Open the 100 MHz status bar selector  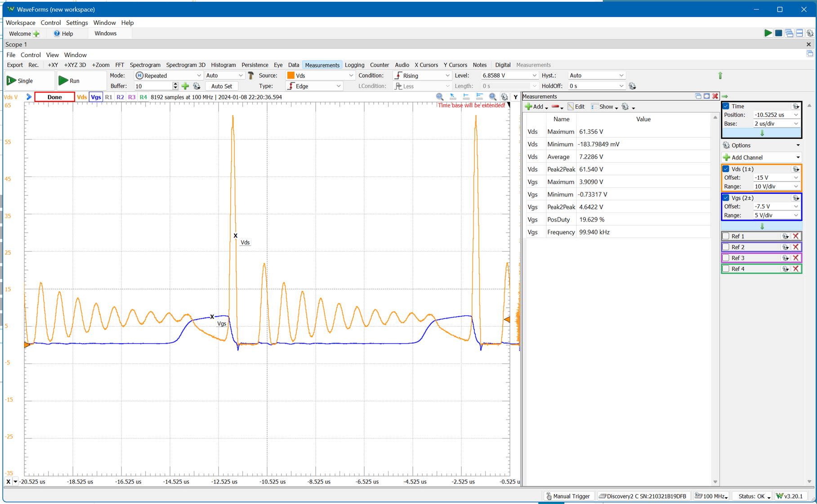coord(711,496)
